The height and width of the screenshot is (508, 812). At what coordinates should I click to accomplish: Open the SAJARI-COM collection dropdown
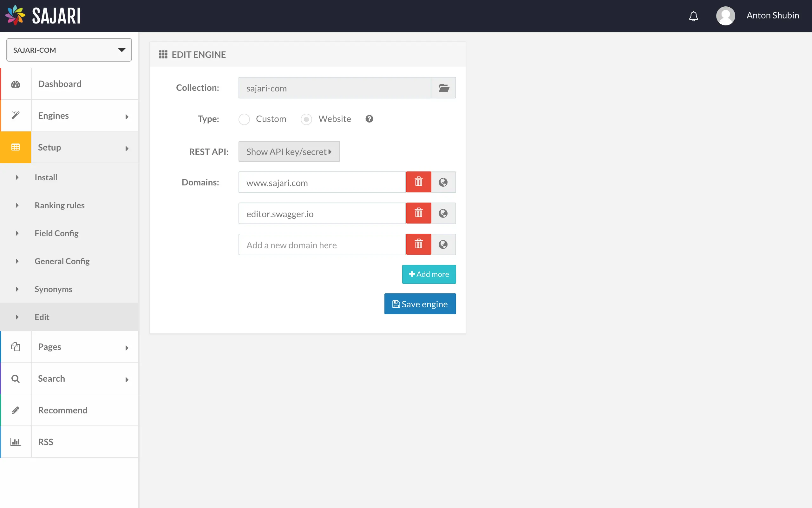[x=69, y=50]
